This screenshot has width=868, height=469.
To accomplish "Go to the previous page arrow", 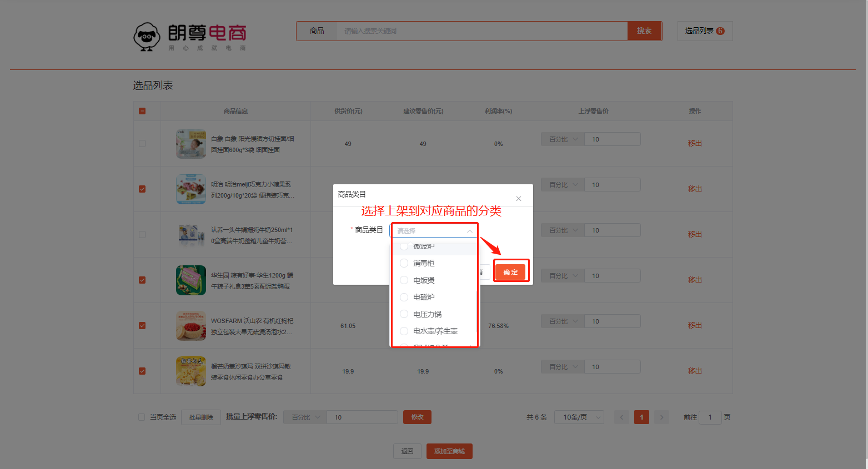I will pos(621,417).
